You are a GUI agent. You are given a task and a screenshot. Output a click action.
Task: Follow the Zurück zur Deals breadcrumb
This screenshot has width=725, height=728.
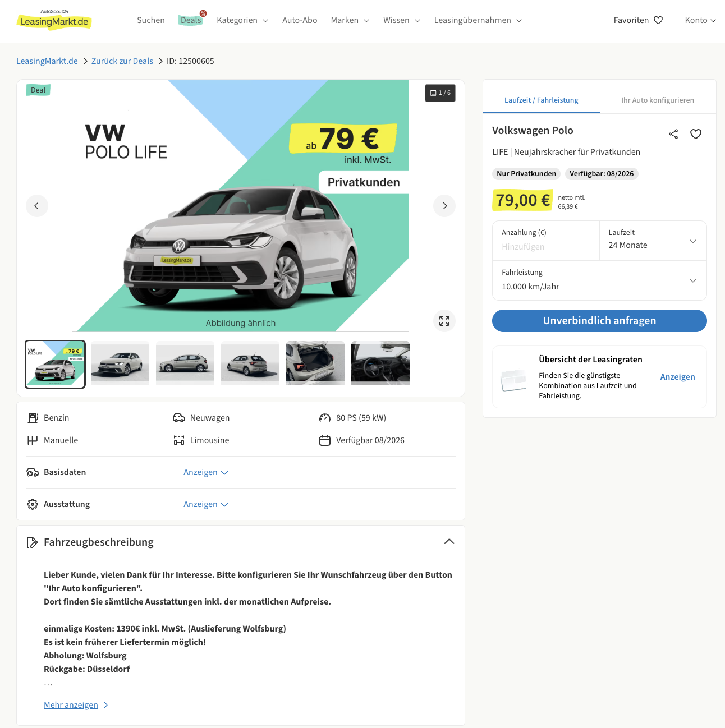pos(122,61)
